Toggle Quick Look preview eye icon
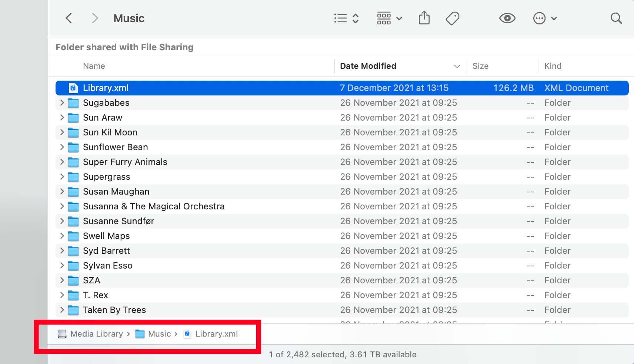Viewport: 634px width, 364px height. pyautogui.click(x=507, y=18)
